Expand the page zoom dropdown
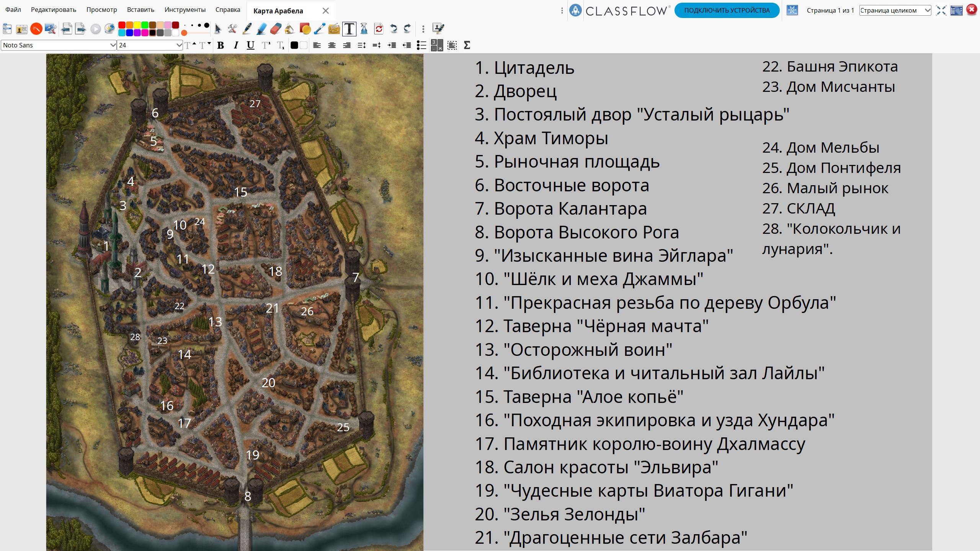This screenshot has height=551, width=980. 927,10
